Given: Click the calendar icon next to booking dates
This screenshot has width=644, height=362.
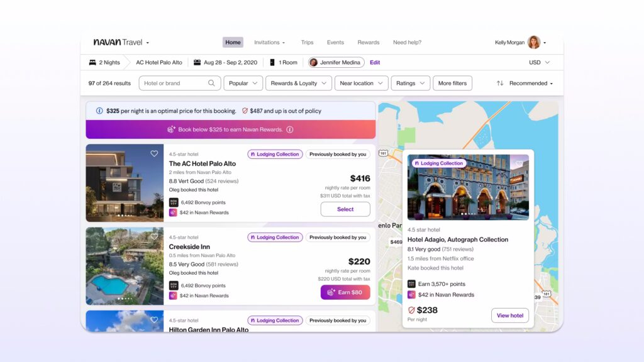Looking at the screenshot, I should click(x=200, y=62).
